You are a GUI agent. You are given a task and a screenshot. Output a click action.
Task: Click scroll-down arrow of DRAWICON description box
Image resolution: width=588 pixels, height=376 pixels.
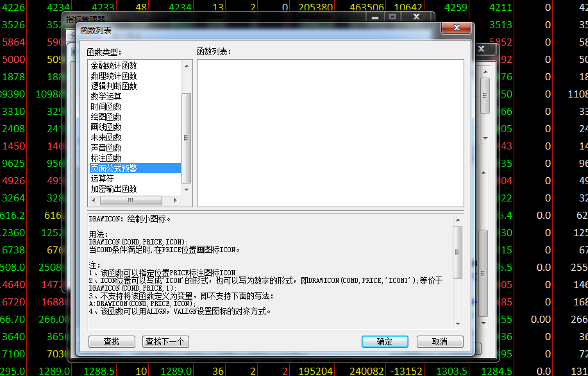458,323
